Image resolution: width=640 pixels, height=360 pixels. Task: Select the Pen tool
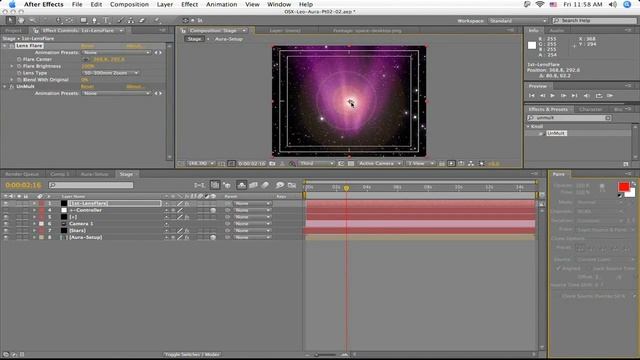pyautogui.click(x=94, y=20)
